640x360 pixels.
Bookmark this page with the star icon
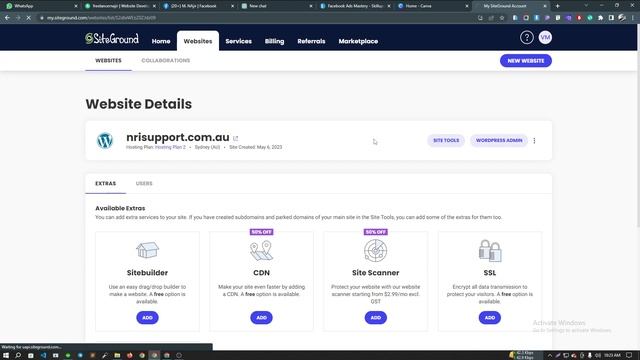502,18
